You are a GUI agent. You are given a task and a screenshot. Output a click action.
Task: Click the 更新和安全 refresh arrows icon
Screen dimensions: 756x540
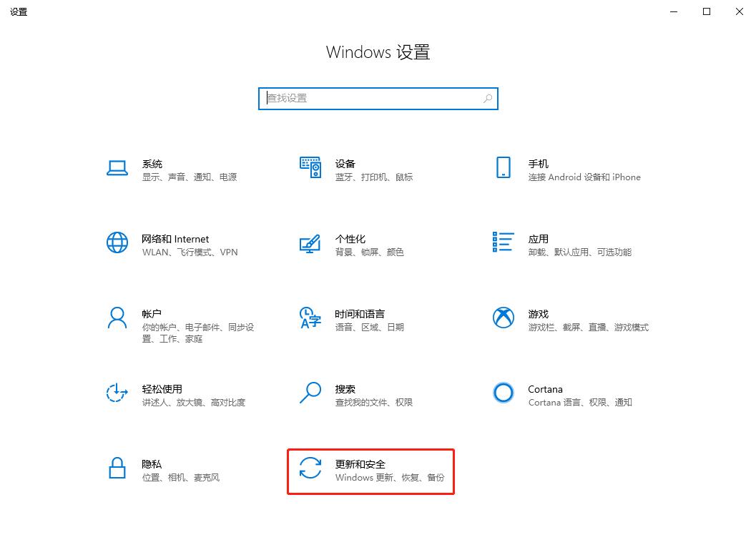[310, 468]
